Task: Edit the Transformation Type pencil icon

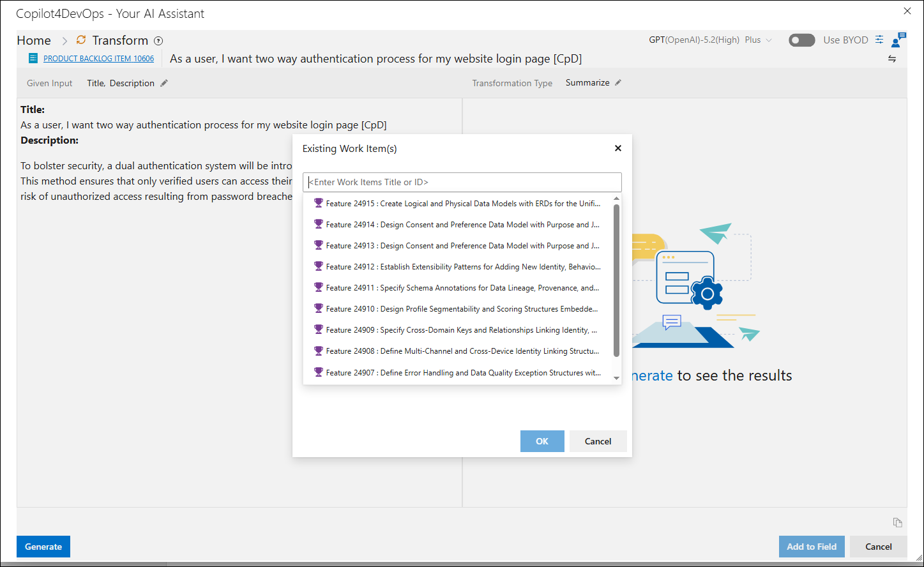Action: pos(617,82)
